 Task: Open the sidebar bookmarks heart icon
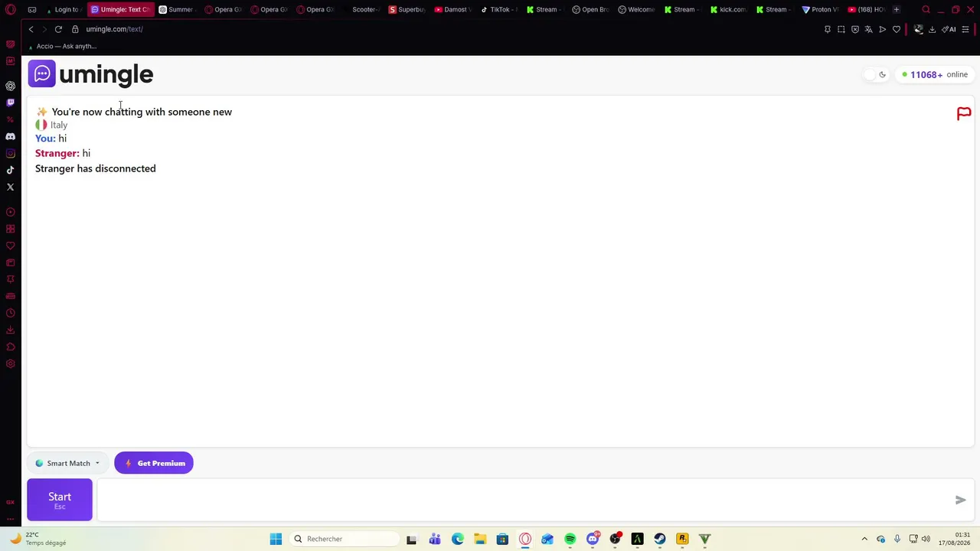[10, 246]
